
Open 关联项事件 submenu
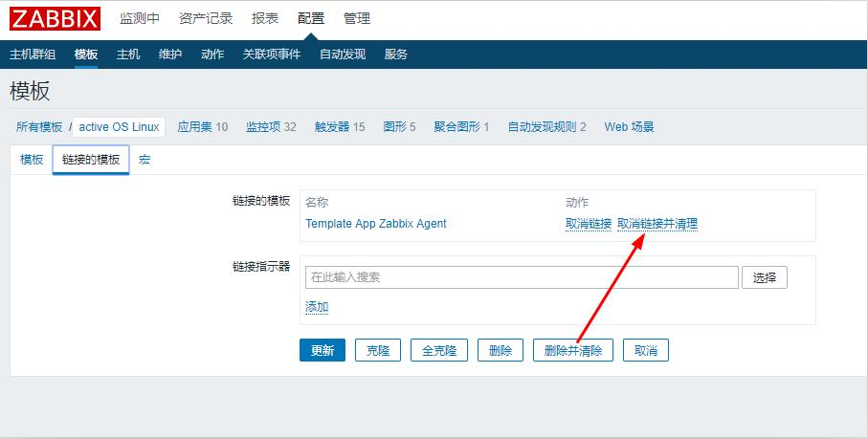(272, 55)
